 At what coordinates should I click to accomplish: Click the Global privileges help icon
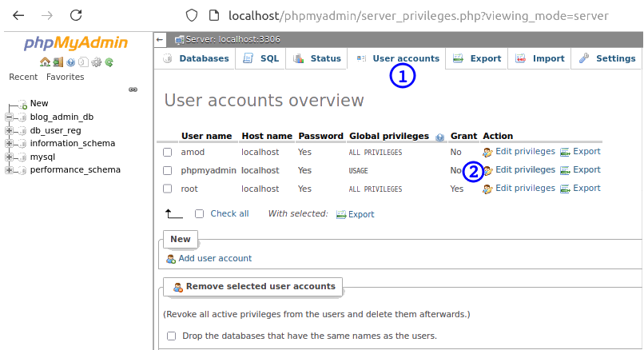(440, 137)
